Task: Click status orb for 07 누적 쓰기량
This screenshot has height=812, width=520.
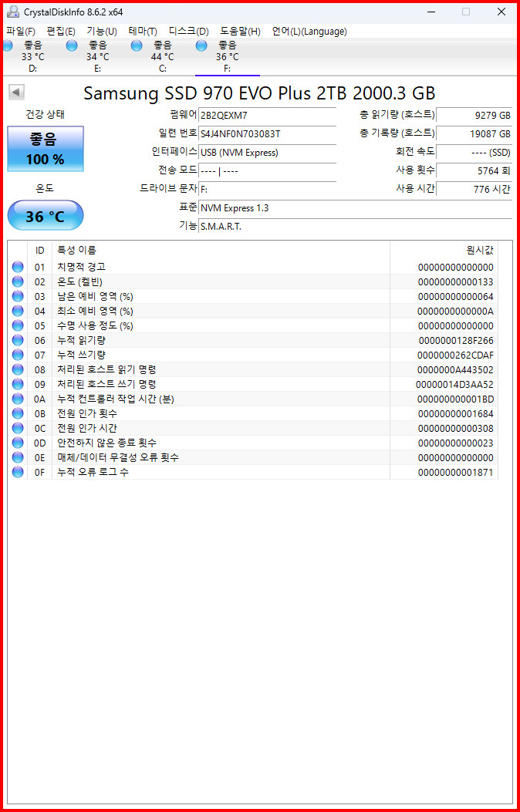Action: tap(18, 355)
